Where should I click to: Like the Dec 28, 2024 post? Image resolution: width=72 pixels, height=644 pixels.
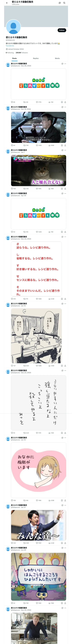(39, 102)
